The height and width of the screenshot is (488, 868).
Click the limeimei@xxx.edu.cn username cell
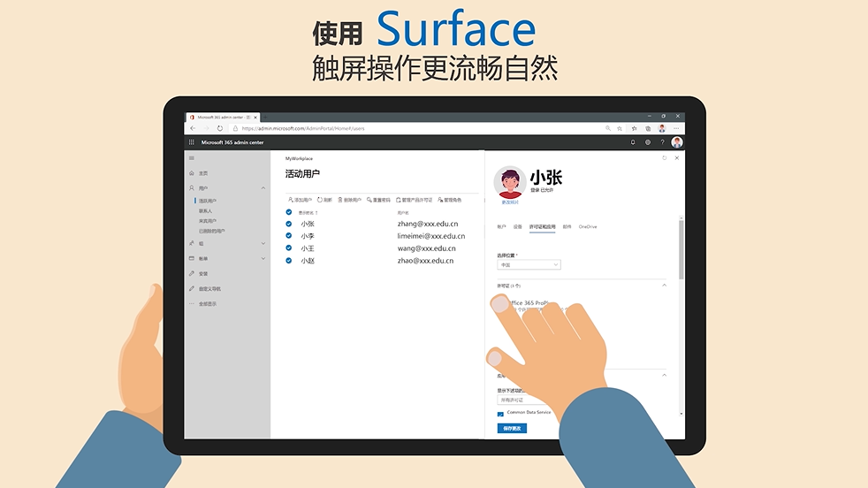pos(431,236)
